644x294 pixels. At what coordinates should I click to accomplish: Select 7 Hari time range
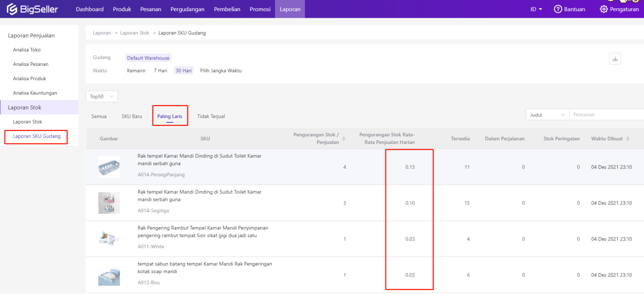160,70
